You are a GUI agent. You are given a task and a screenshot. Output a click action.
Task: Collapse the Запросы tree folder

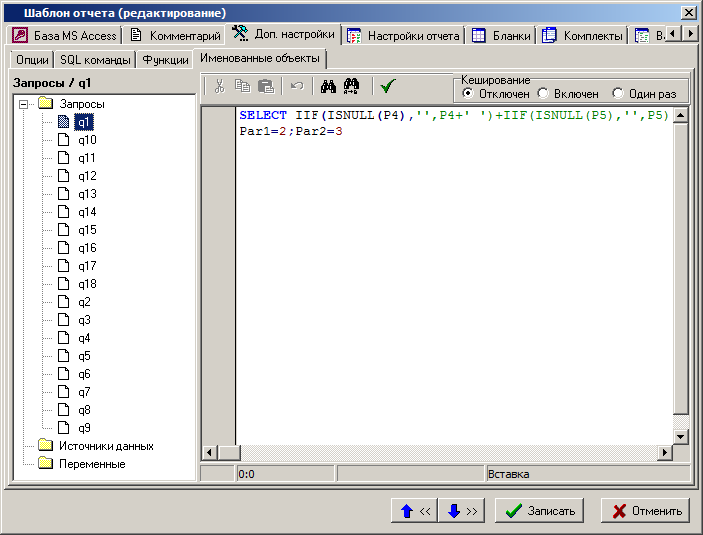(23, 104)
